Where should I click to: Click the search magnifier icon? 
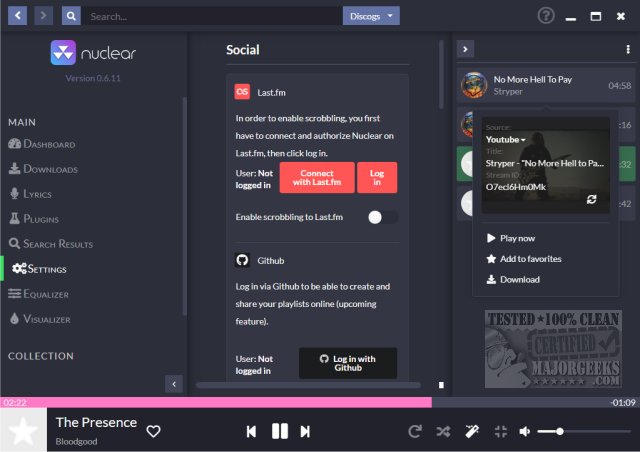click(x=71, y=16)
